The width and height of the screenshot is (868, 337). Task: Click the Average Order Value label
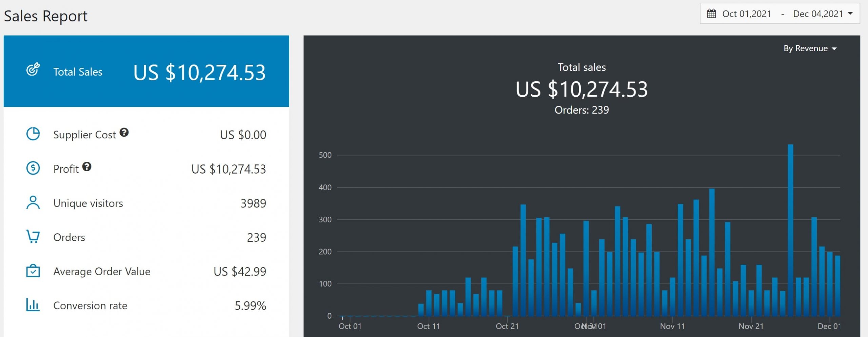(x=102, y=271)
